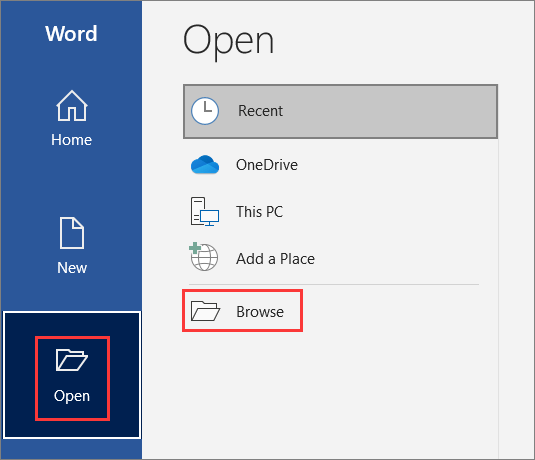
Task: Select the Home label in sidebar
Action: [x=72, y=140]
